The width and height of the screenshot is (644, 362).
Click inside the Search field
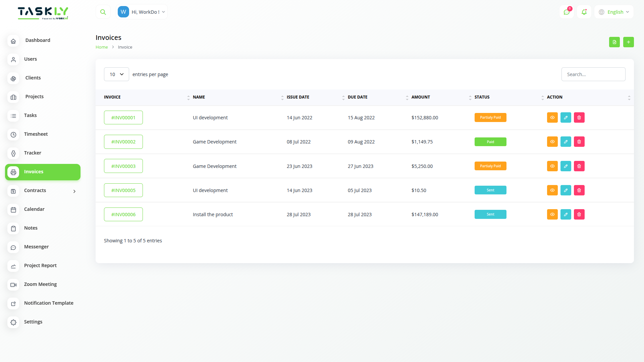(593, 74)
